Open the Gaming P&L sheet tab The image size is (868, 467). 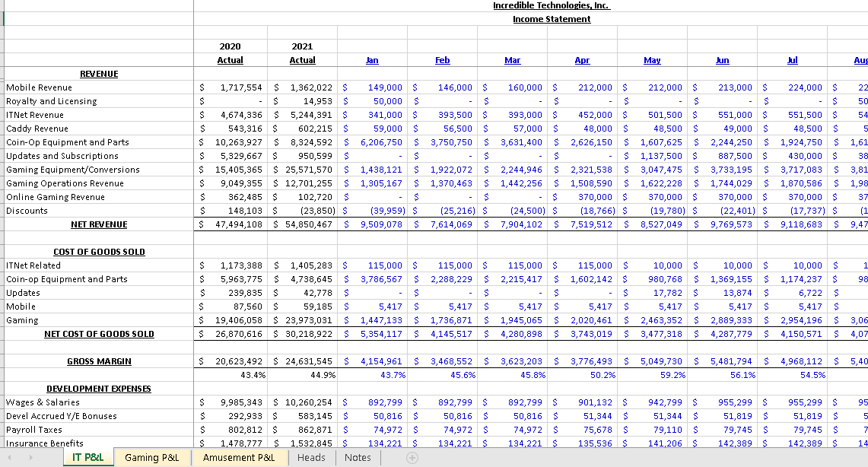[x=151, y=458]
